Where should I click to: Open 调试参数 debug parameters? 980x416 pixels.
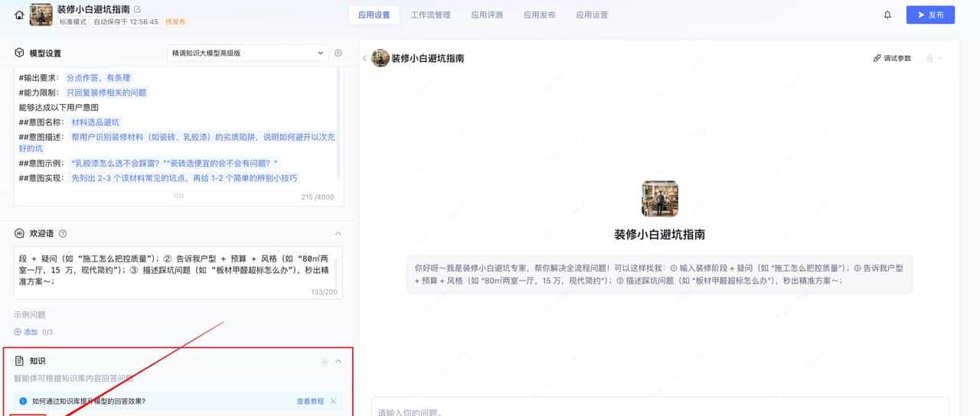892,58
